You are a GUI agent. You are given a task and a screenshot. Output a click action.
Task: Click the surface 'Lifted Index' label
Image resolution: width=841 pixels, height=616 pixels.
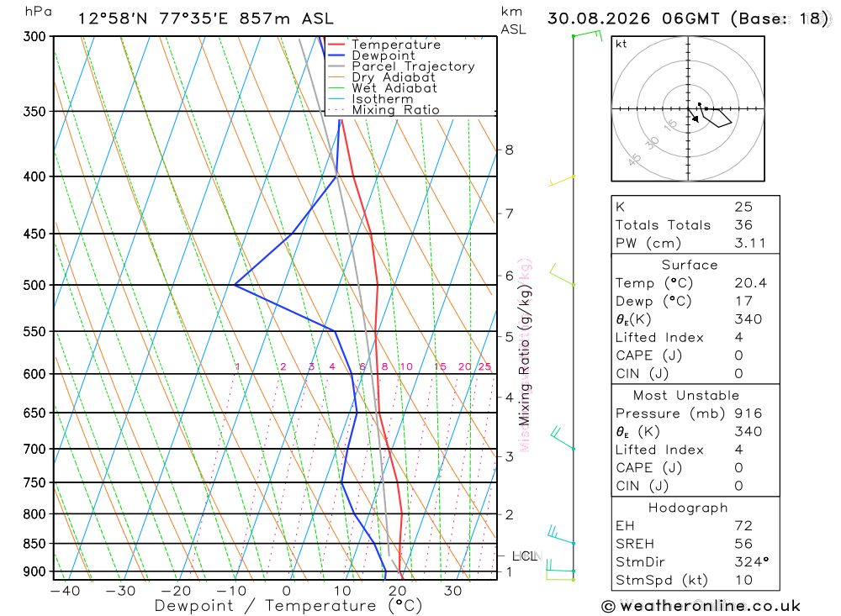pos(659,338)
